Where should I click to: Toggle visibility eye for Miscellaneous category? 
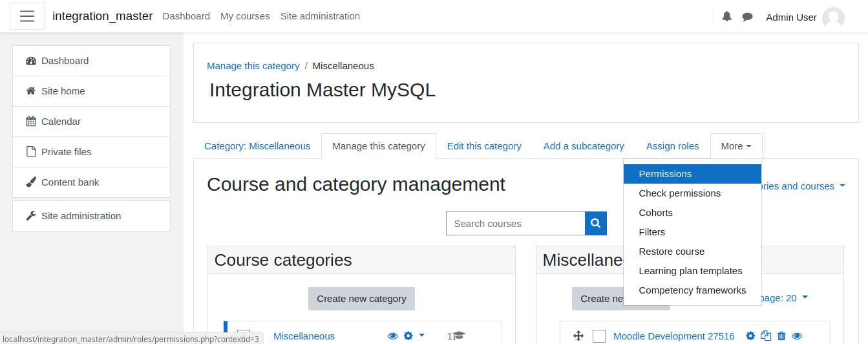coord(392,336)
